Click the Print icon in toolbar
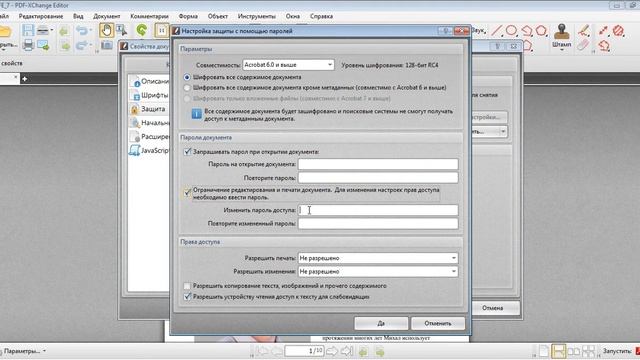Image resolution: width=640 pixels, height=360 pixels. point(28,44)
